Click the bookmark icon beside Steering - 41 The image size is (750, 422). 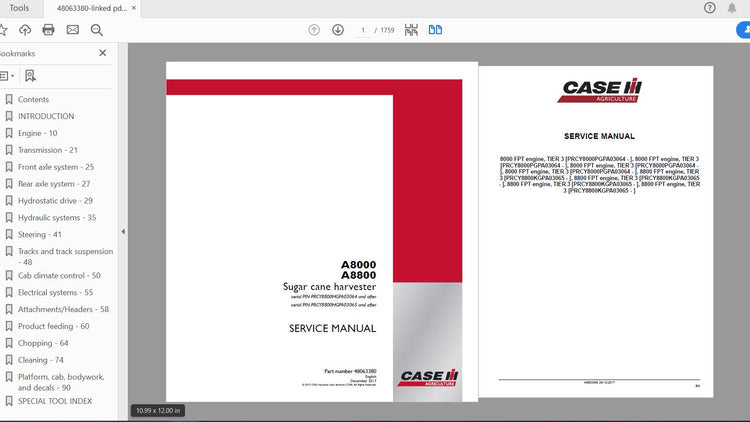click(x=9, y=234)
